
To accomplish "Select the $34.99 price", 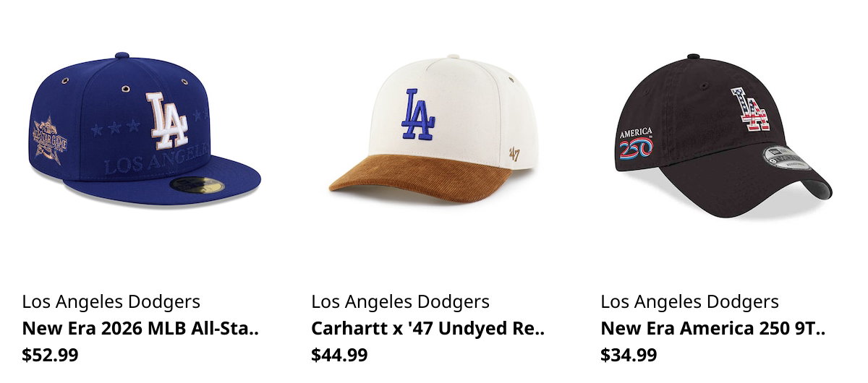I will click(629, 355).
